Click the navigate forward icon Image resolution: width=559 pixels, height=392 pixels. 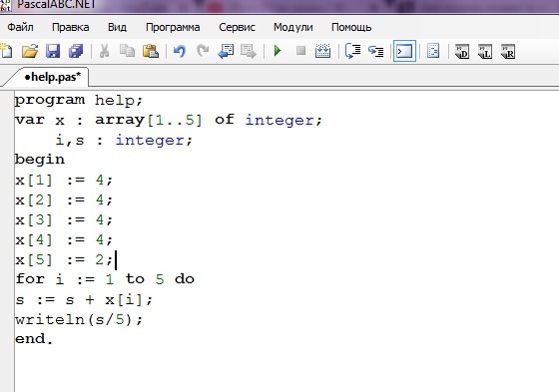249,51
